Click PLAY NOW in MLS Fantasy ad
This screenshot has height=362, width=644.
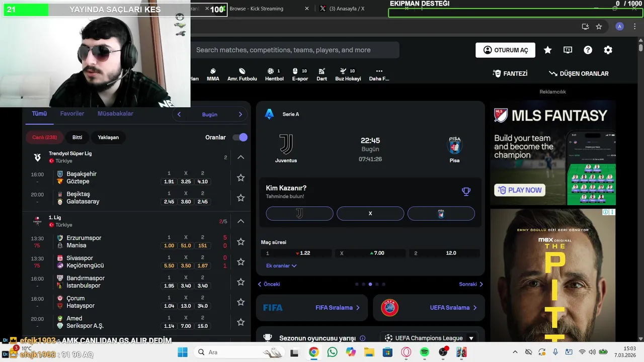[x=520, y=190]
